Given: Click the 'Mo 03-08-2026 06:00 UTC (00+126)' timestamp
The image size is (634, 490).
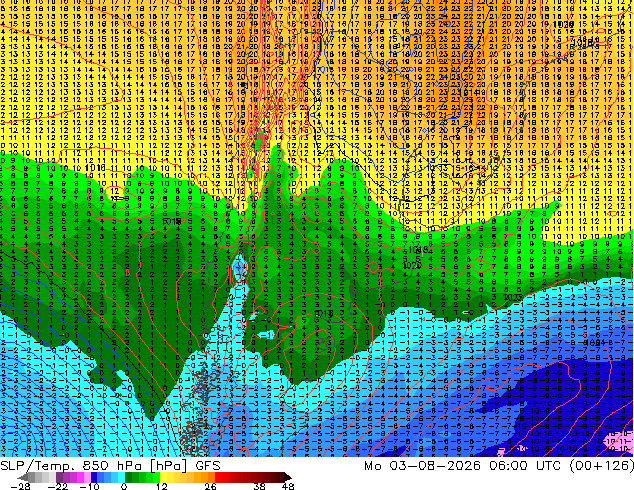Looking at the screenshot, I should pyautogui.click(x=499, y=465).
